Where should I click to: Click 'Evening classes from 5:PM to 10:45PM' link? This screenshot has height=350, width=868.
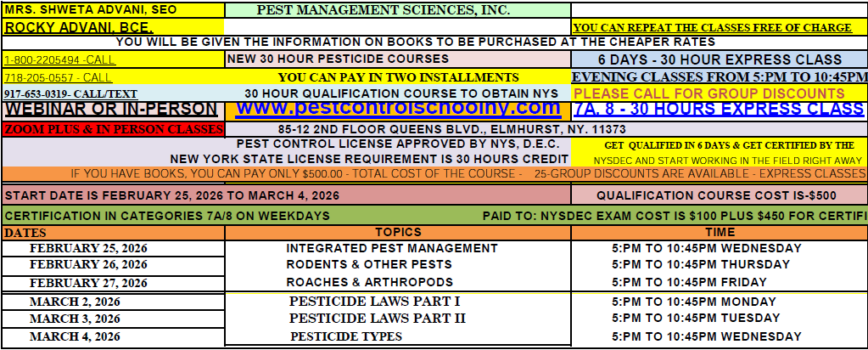pyautogui.click(x=720, y=76)
